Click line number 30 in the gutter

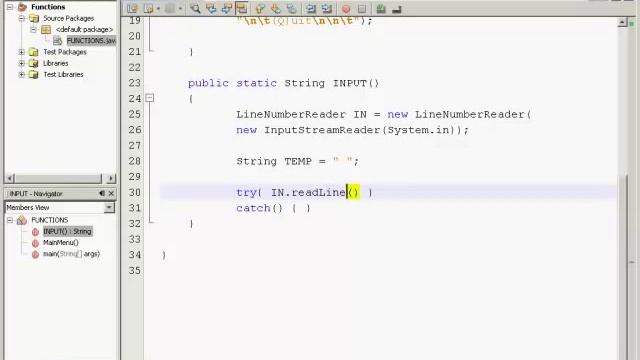(x=134, y=192)
